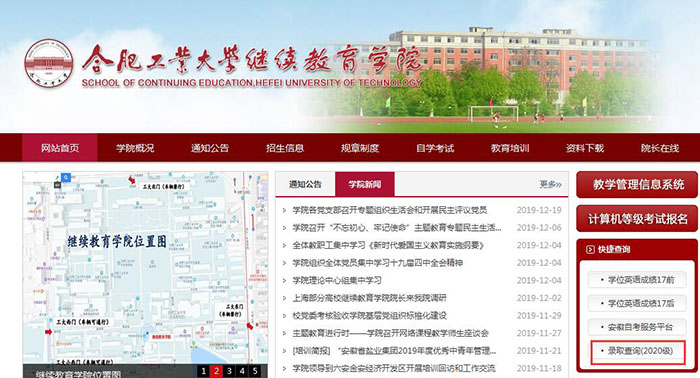This screenshot has height=378, width=700.
Task: Click the blue search icon on the map
Action: tap(66, 178)
